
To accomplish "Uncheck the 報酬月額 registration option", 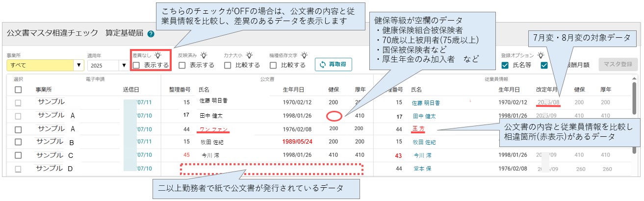I will [x=544, y=65].
